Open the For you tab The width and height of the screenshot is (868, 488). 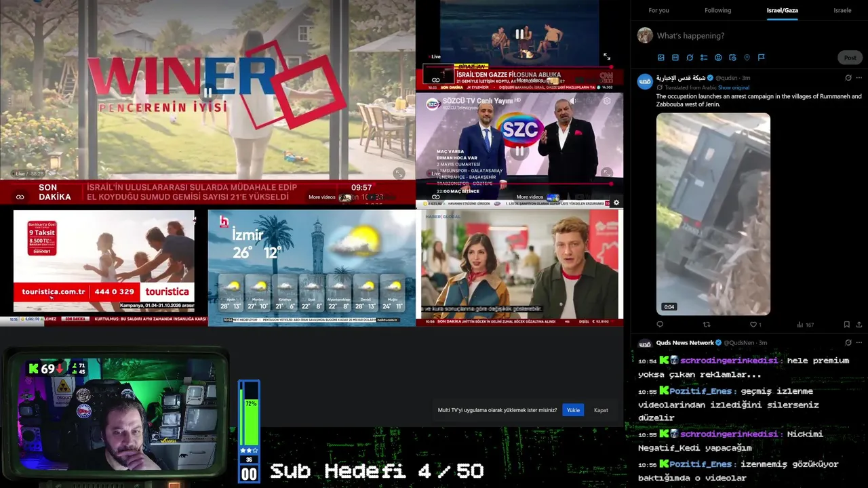(658, 10)
